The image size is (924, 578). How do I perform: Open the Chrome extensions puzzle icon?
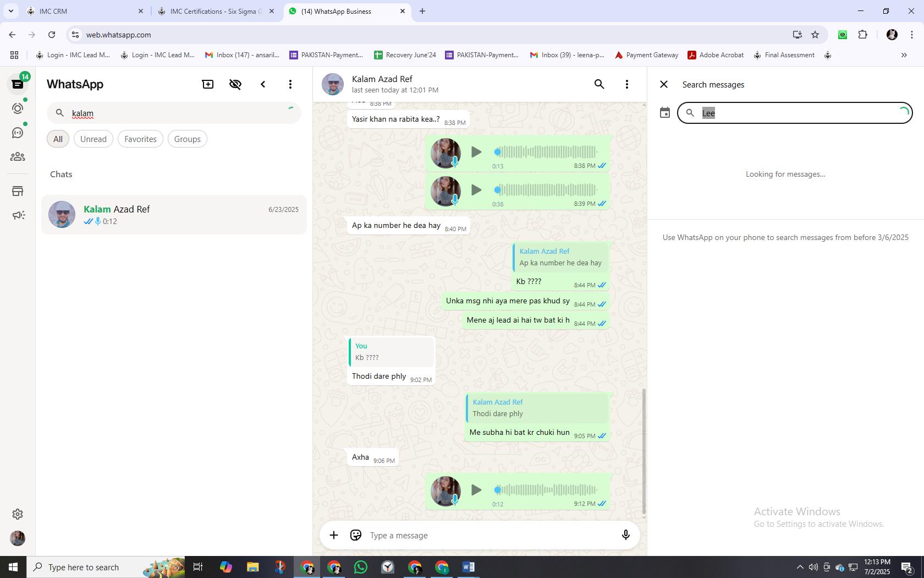[863, 35]
